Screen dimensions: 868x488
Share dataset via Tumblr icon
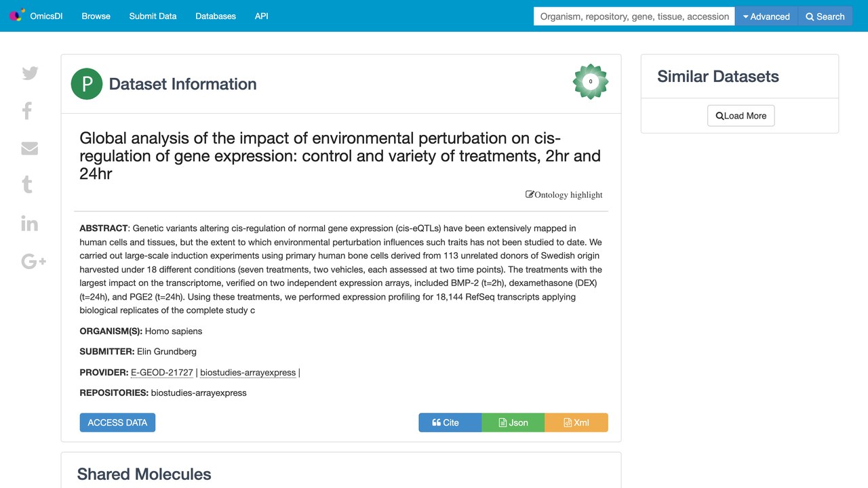click(x=27, y=184)
